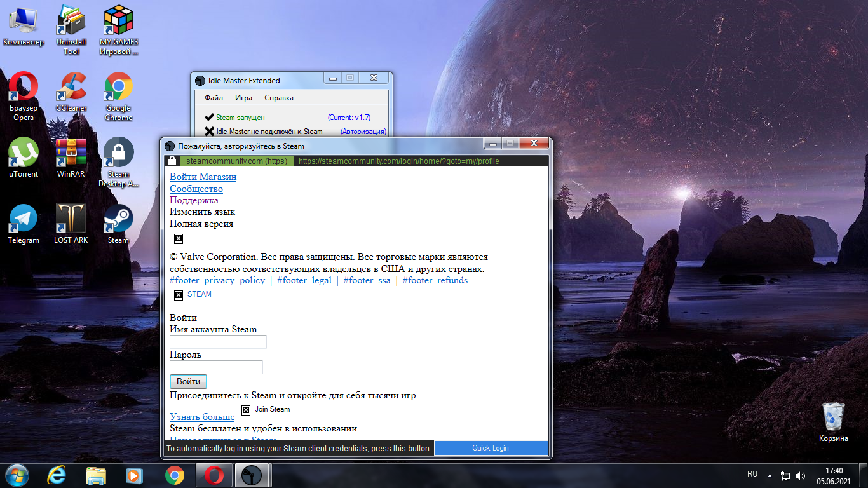Screen dimensions: 868x488
Task: Click the #footer_legal link
Action: pos(304,280)
